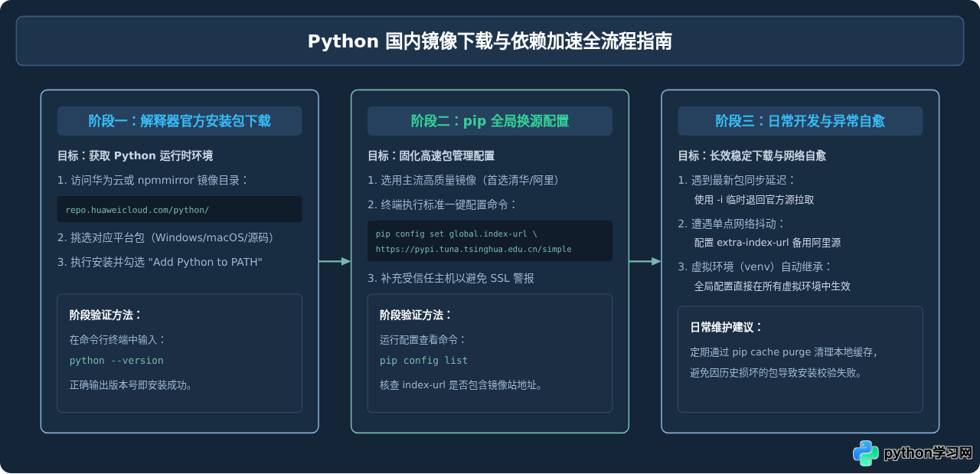The image size is (980, 474).
Task: Click "避免因历史损坏的包导致安装校验失败。" line
Action: [776, 373]
